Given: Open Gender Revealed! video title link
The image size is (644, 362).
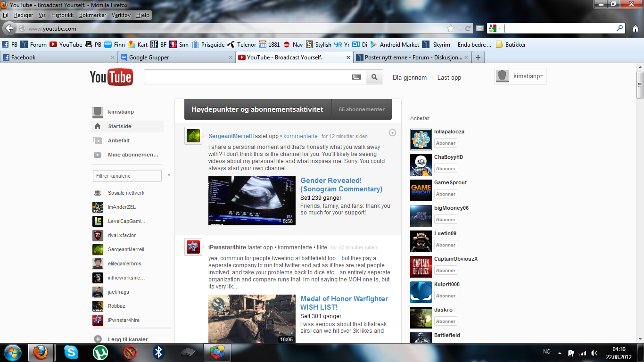Looking at the screenshot, I should tap(341, 185).
